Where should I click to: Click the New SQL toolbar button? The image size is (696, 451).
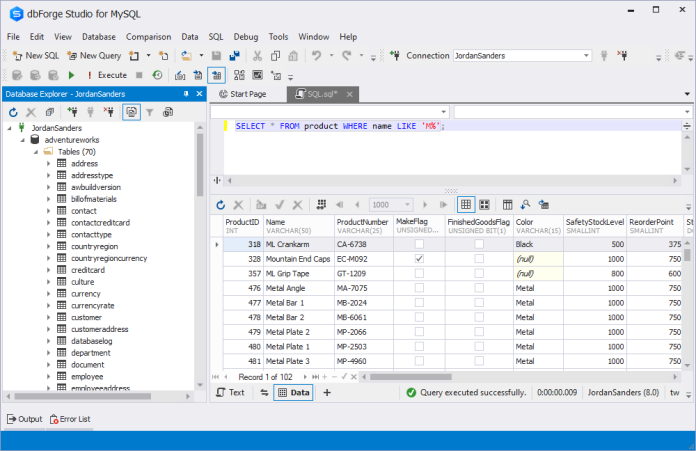[35, 56]
